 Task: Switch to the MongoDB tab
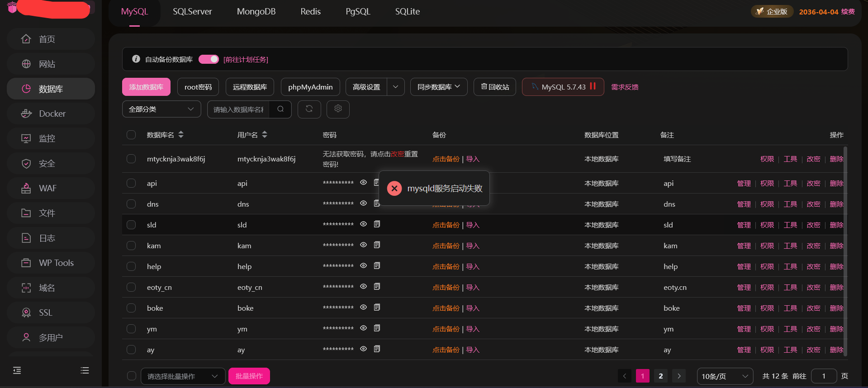(x=256, y=12)
